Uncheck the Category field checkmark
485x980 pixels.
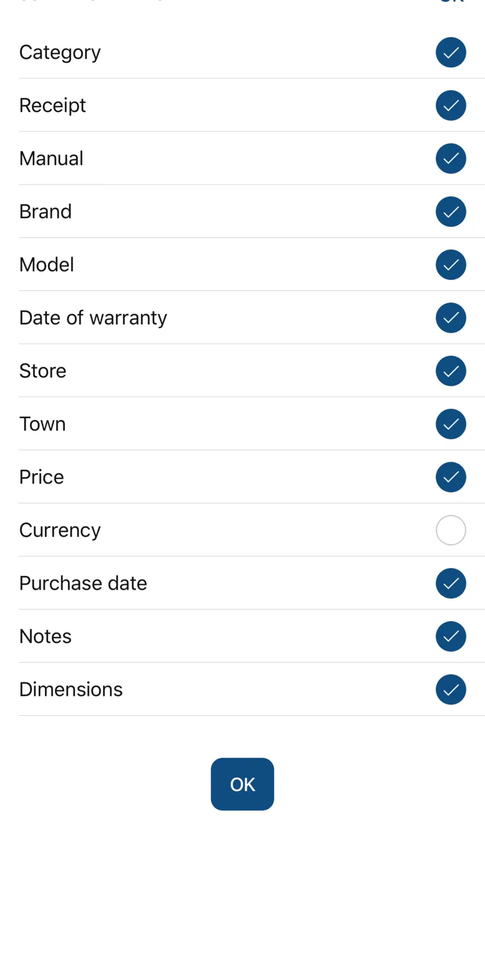pos(450,53)
